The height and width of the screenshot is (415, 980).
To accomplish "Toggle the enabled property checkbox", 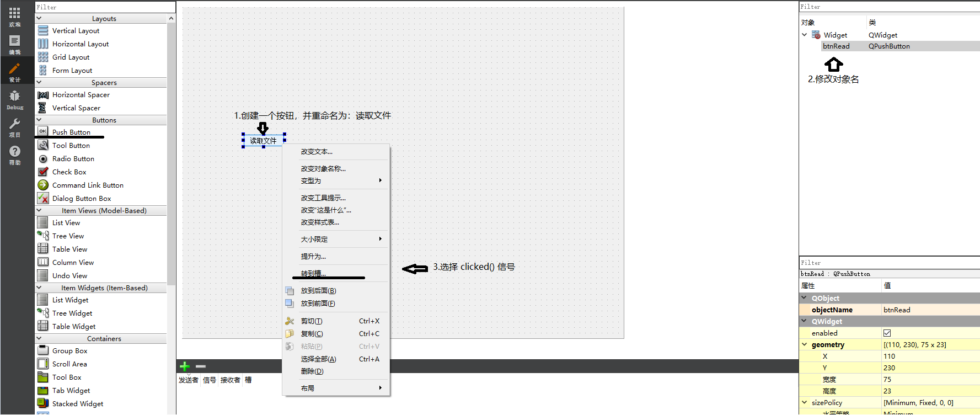I will pyautogui.click(x=887, y=333).
